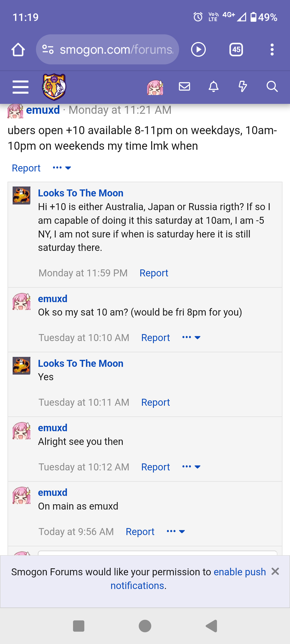Viewport: 290px width, 644px height.
Task: Expand more options for Today 9:56 AM comment
Action: click(x=176, y=532)
